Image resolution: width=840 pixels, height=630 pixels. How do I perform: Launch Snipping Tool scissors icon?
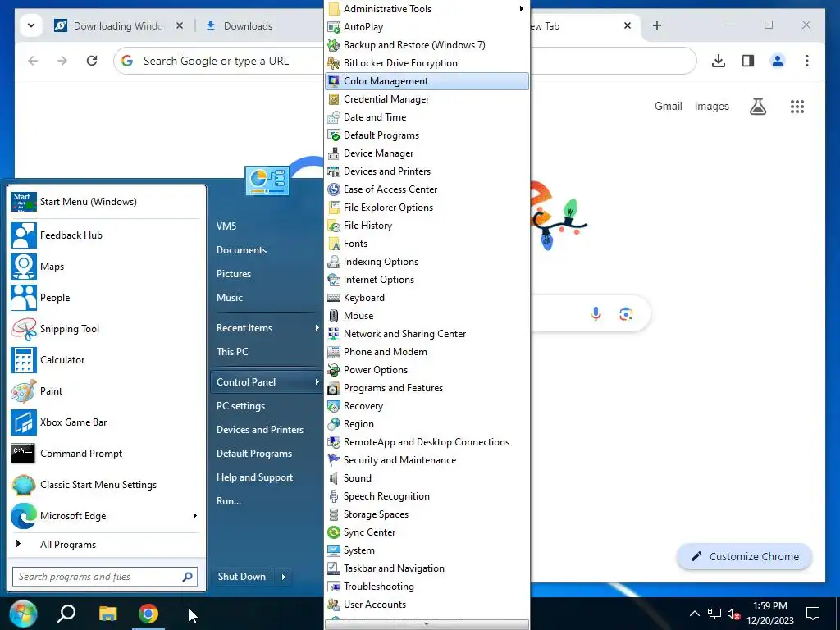click(x=24, y=329)
